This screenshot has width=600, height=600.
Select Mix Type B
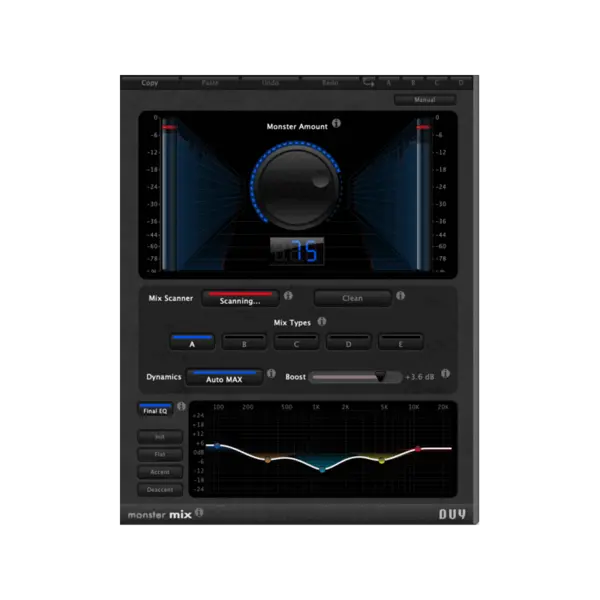244,342
